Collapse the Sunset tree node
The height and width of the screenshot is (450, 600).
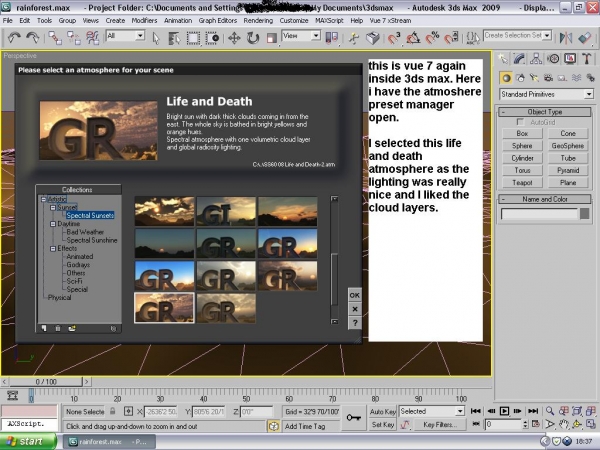[x=53, y=207]
